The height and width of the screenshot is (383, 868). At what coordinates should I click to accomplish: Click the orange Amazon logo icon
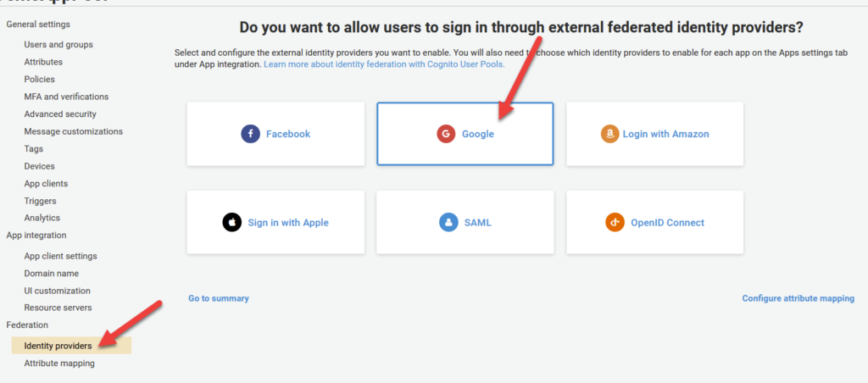[x=609, y=134]
